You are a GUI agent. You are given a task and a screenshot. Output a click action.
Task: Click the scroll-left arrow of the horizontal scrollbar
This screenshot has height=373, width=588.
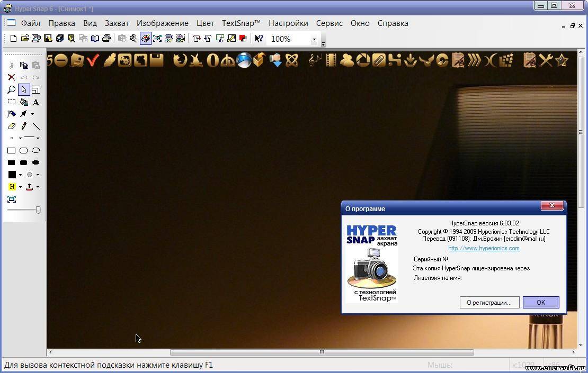50,352
